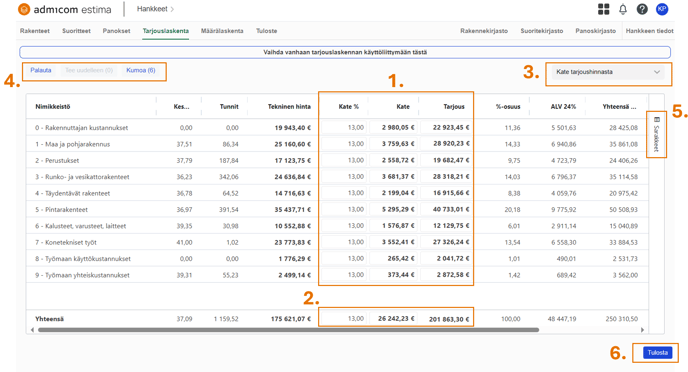Switch to the Tuloste tab
The height and width of the screenshot is (372, 688).
point(266,31)
